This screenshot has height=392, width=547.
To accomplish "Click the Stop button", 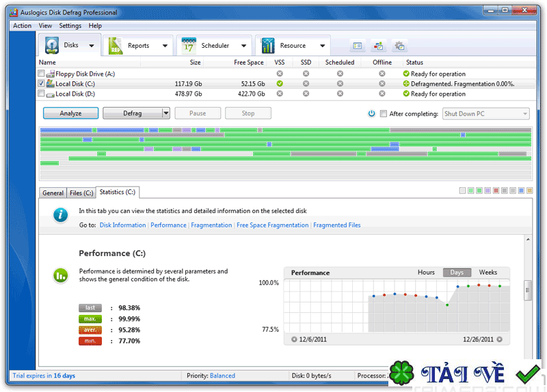I will [x=248, y=113].
